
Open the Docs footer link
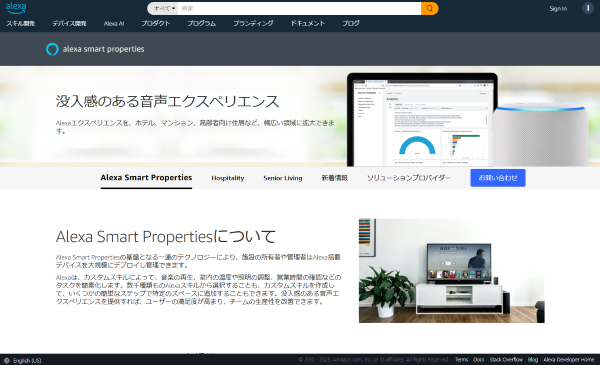pos(479,360)
